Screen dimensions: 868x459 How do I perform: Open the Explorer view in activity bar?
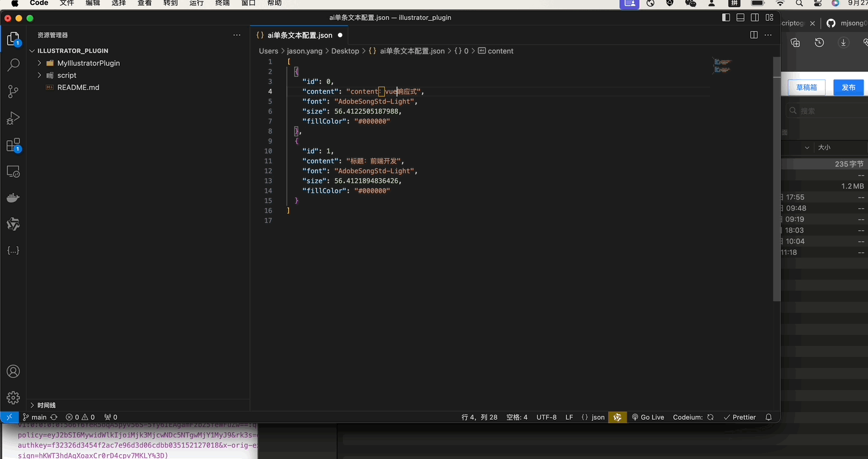click(13, 39)
